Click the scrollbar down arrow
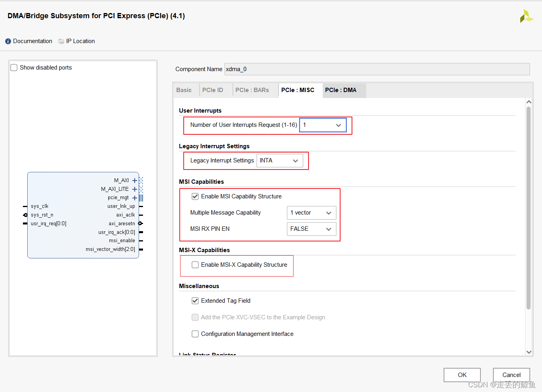Viewport: 542px width, 392px height. tap(529, 352)
